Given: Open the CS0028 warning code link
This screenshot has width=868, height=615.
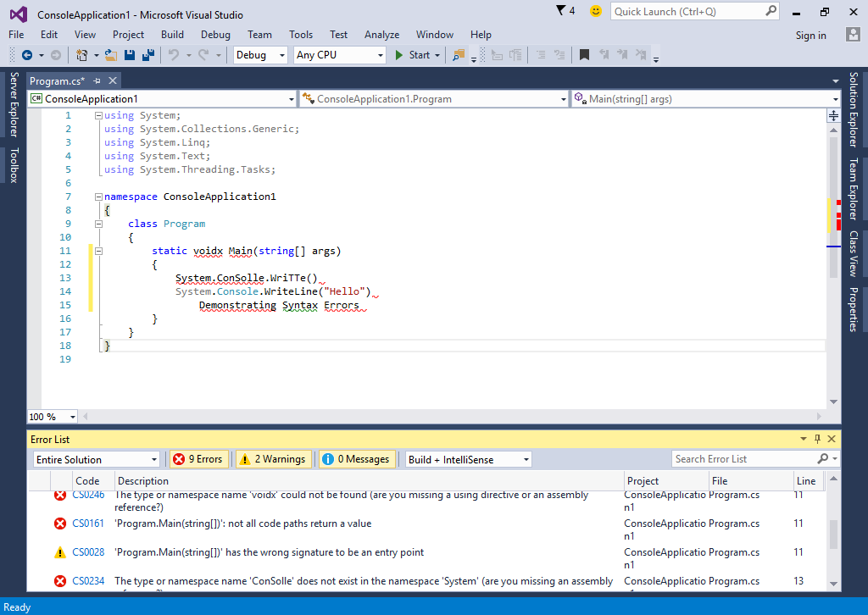Looking at the screenshot, I should 88,552.
